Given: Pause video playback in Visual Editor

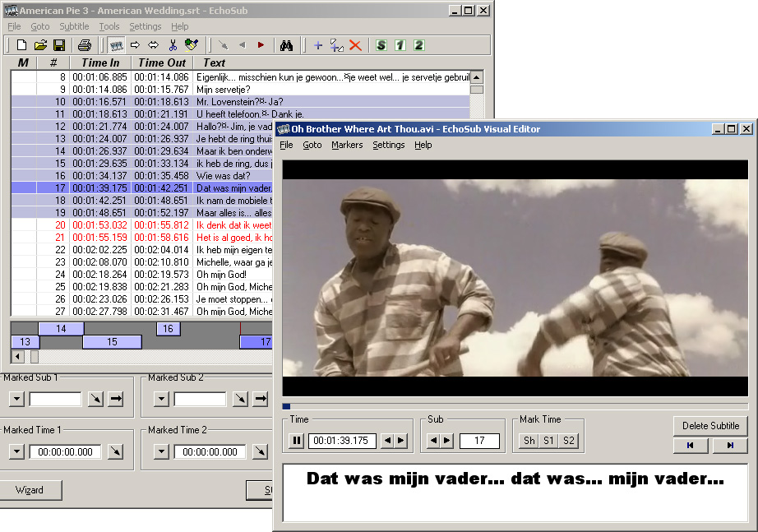Looking at the screenshot, I should 296,441.
